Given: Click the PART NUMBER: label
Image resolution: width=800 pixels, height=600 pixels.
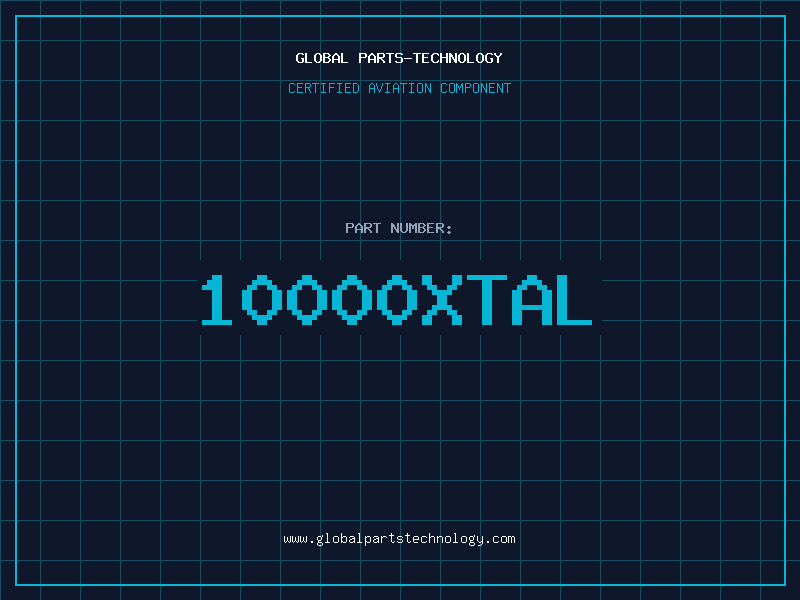Looking at the screenshot, I should (x=399, y=228).
